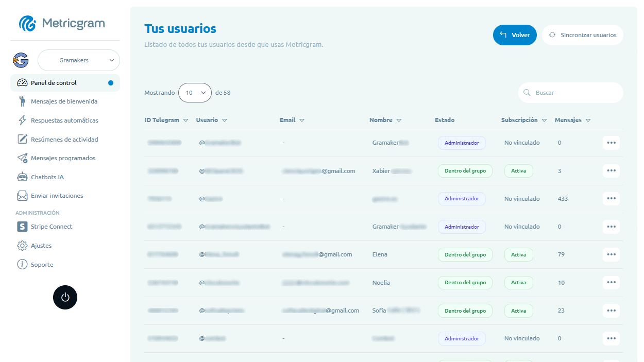This screenshot has height=362, width=644.
Task: Select Mensajes de bienvenida in sidebar
Action: 64,101
